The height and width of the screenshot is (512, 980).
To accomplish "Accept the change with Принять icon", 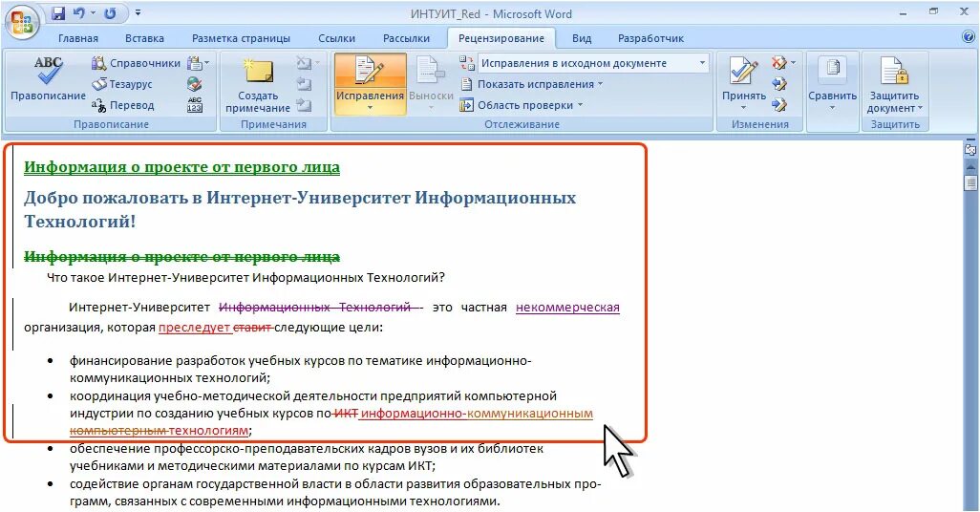I will (743, 71).
